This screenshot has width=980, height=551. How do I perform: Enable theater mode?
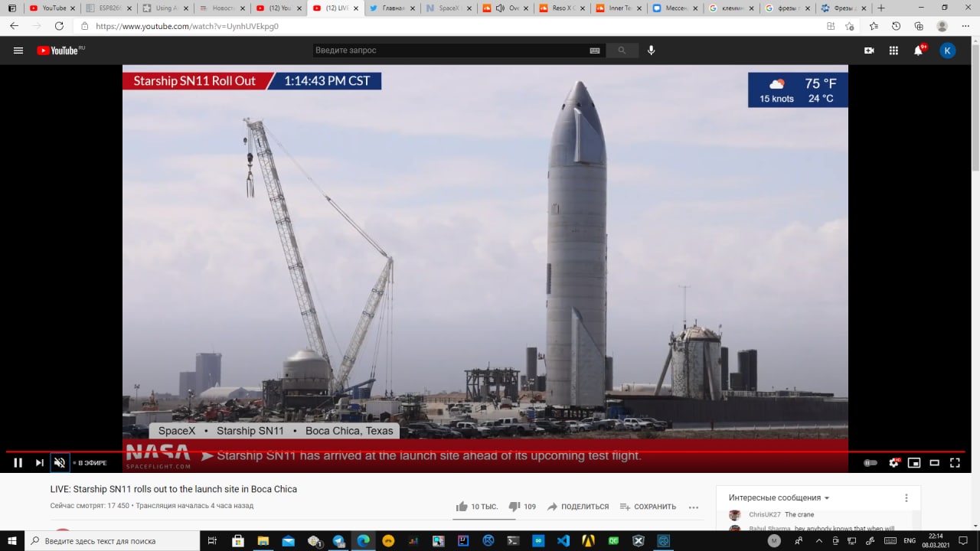935,462
